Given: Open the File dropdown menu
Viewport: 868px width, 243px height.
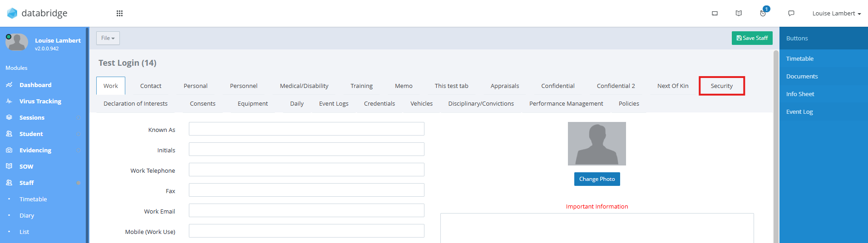Looking at the screenshot, I should (x=108, y=38).
